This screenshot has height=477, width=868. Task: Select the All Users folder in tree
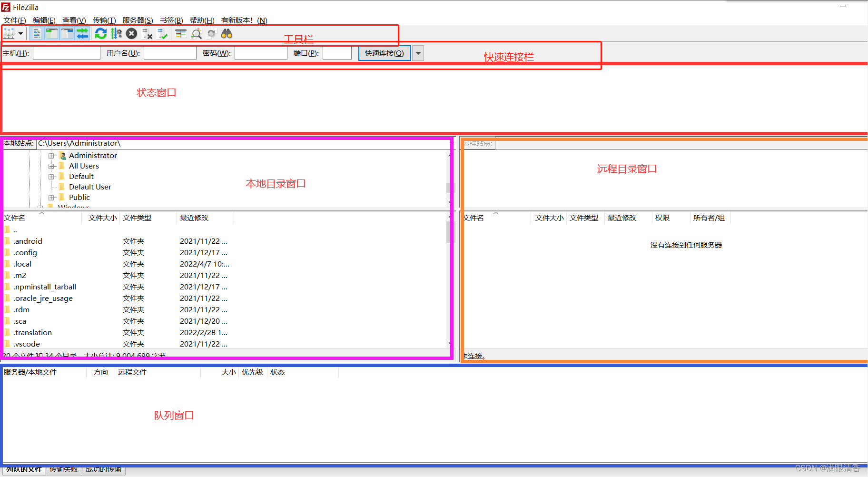(x=84, y=166)
